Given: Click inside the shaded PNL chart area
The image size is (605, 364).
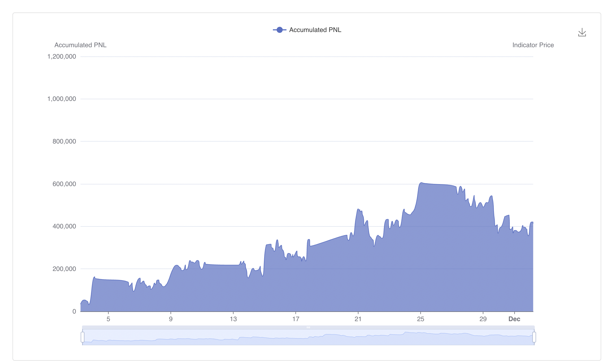Looking at the screenshot, I should [299, 285].
